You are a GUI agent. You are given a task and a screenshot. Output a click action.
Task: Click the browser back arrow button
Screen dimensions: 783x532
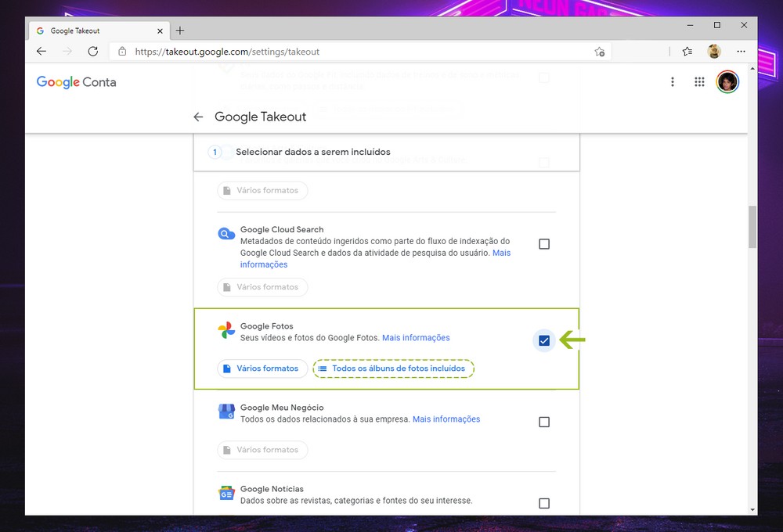[41, 52]
